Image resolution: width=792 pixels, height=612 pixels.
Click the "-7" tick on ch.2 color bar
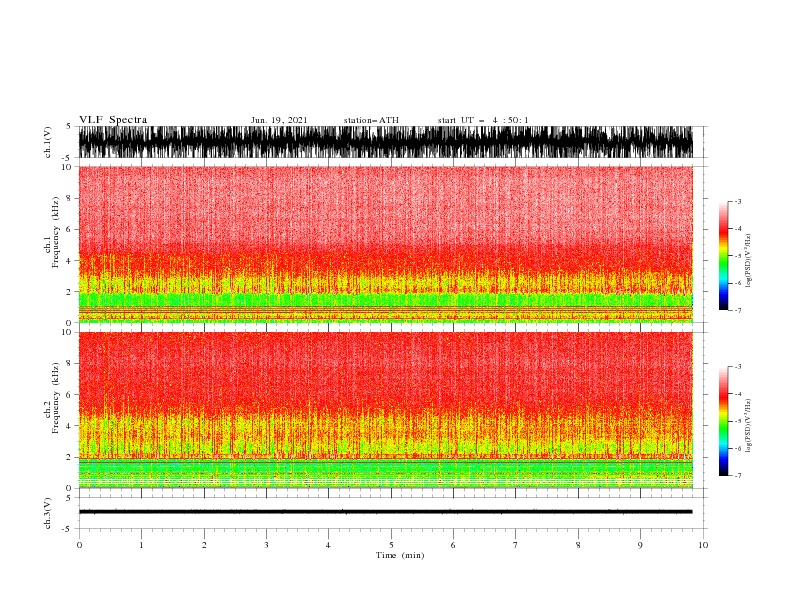738,476
